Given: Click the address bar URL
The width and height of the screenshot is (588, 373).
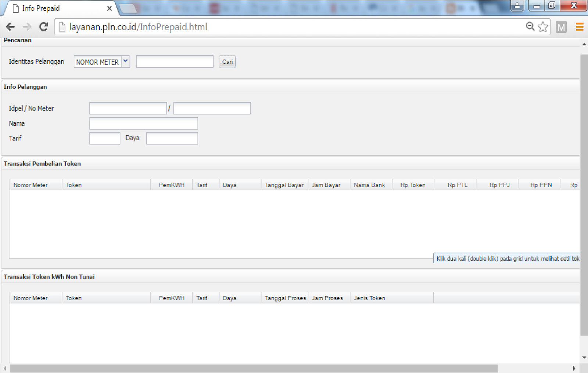Looking at the screenshot, I should click(x=138, y=27).
